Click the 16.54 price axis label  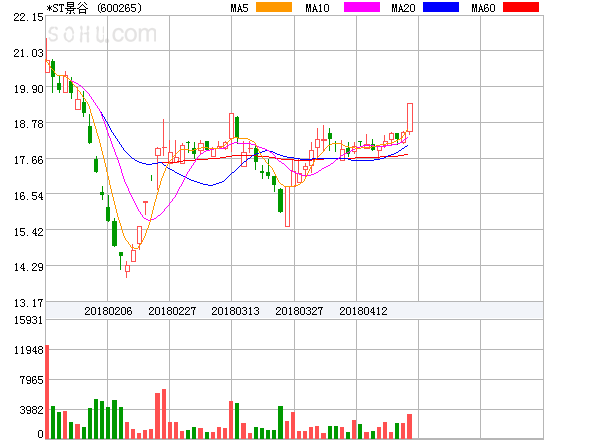[x=28, y=196]
